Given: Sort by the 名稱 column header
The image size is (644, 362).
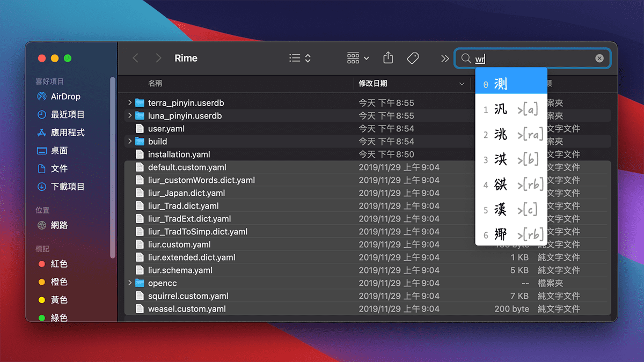Looking at the screenshot, I should tap(155, 84).
